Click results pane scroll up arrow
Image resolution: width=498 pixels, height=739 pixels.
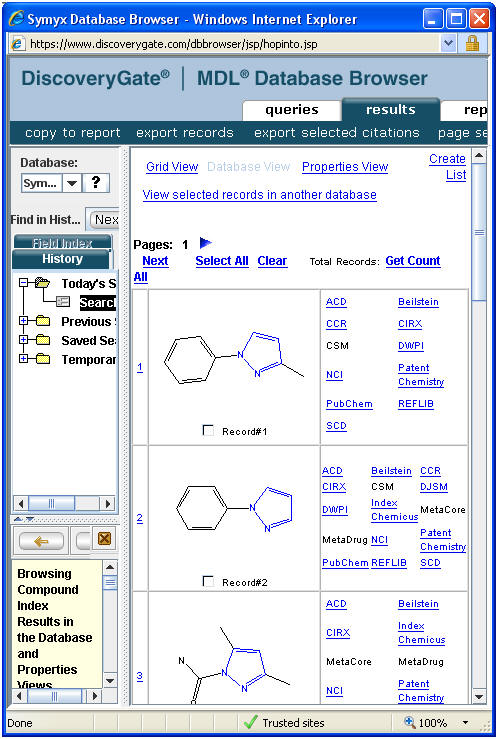click(x=479, y=156)
